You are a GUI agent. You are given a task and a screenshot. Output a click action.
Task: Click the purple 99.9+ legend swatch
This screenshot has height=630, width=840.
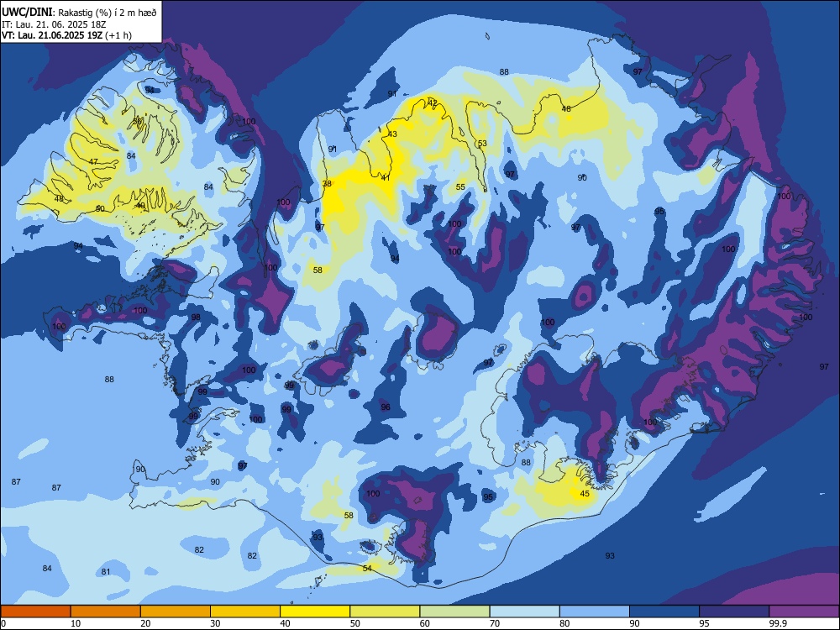[x=804, y=612]
